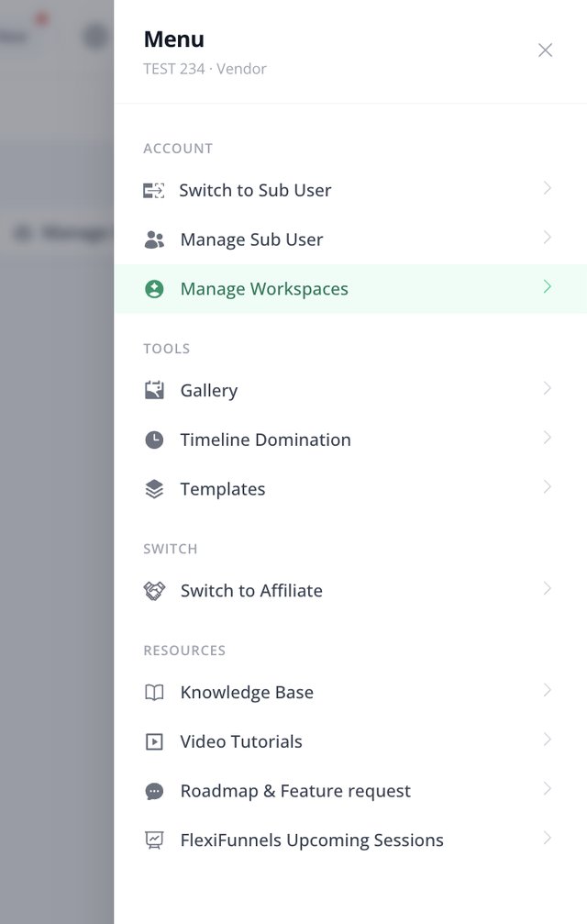This screenshot has width=587, height=924.
Task: Expand chevron beside Templates
Action: [547, 486]
